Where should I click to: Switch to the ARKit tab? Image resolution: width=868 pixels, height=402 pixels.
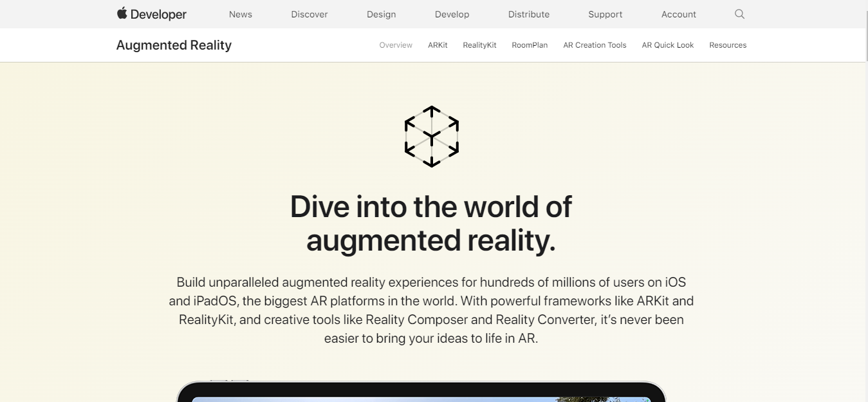click(x=438, y=45)
